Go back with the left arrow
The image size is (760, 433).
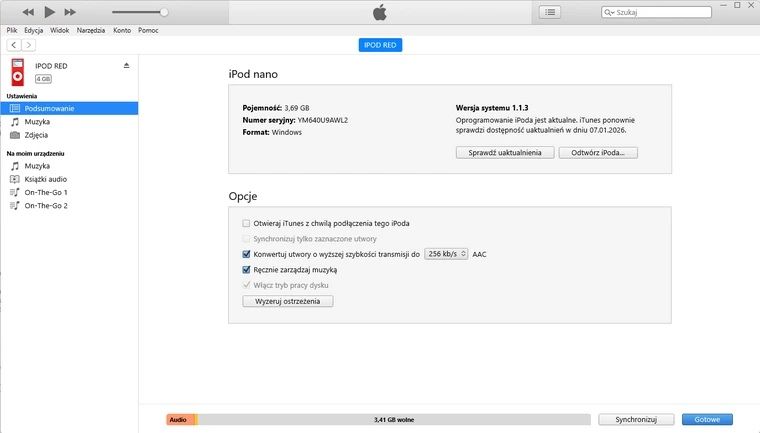pyautogui.click(x=14, y=45)
